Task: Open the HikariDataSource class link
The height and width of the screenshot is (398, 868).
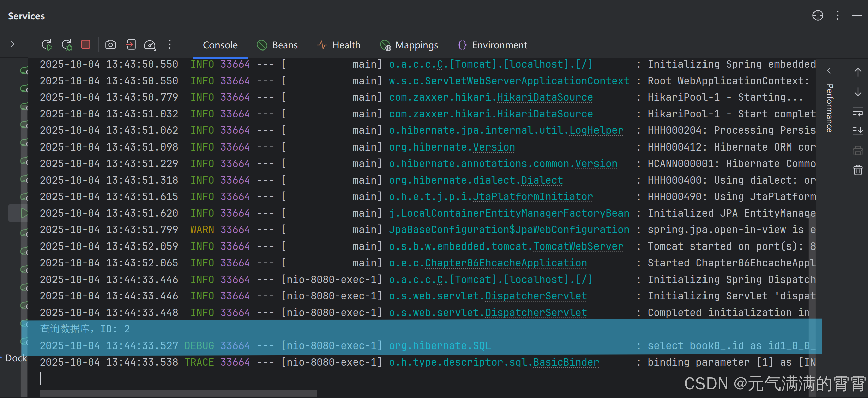Action: click(x=545, y=97)
